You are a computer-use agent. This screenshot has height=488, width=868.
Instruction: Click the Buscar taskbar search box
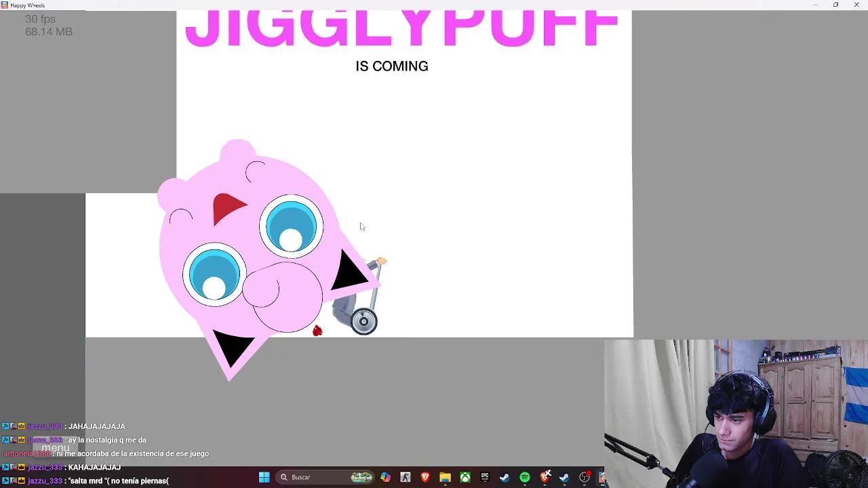[323, 477]
